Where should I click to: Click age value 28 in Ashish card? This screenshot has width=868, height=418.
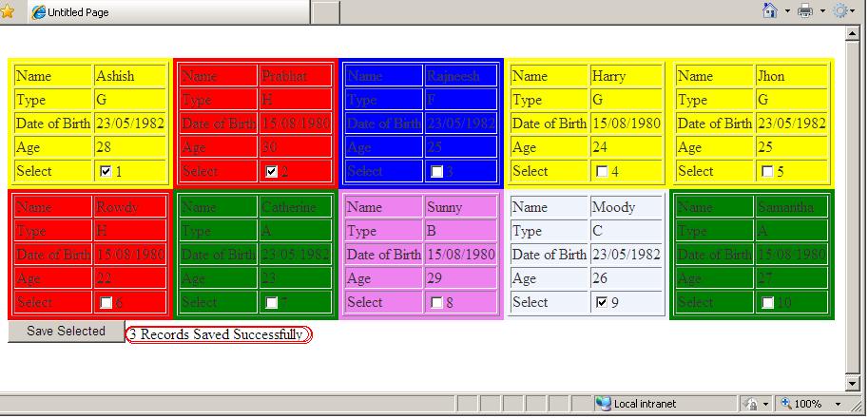pos(104,147)
